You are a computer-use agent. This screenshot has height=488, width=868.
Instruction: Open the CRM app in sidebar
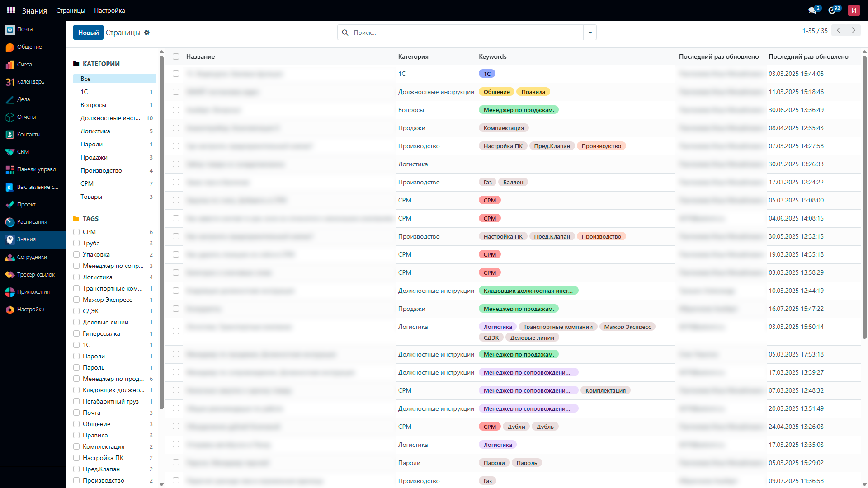(23, 152)
